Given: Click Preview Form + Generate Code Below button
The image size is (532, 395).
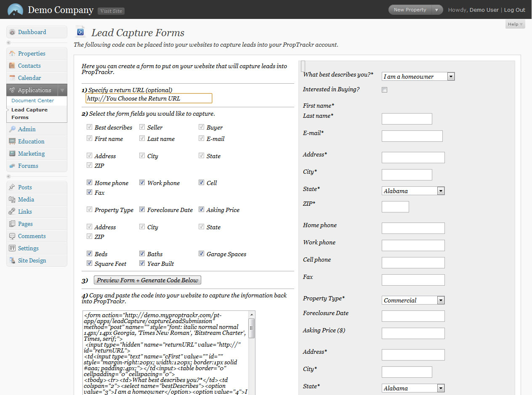Looking at the screenshot, I should point(147,280).
